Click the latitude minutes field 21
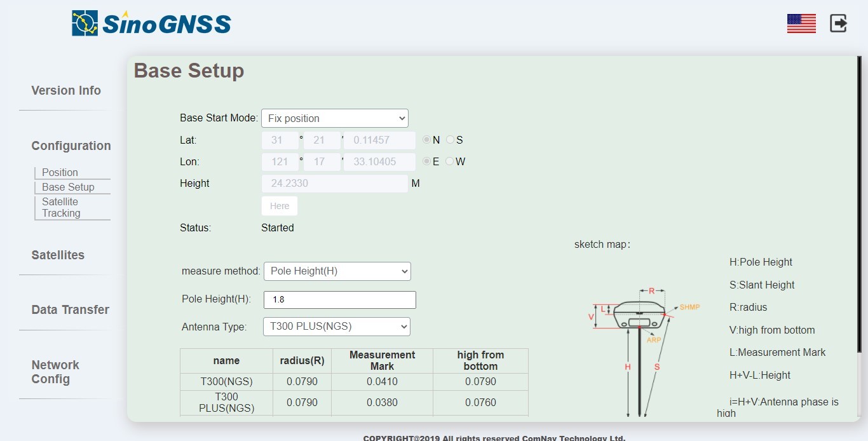Screen dimensions: 868x441 (x=322, y=140)
